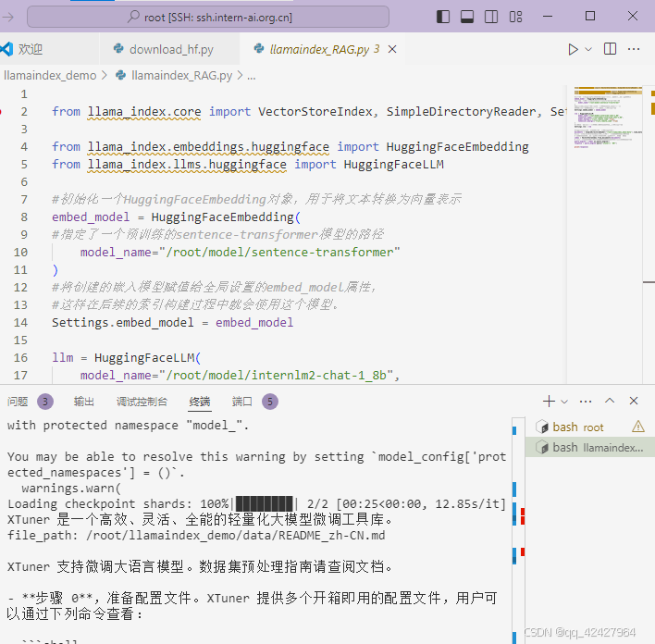Click the internlm2-chat-1_8b path string
This screenshot has height=644, width=655.
point(276,376)
